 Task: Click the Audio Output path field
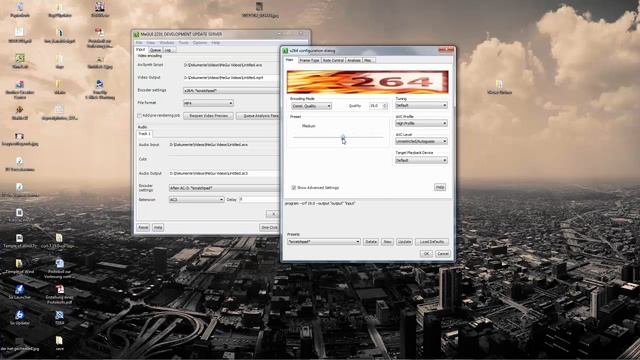[224, 173]
